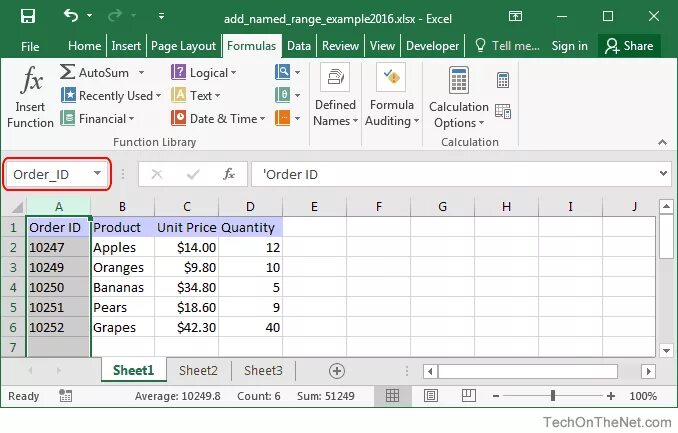Click the Calculate Now calculator icon

point(502,80)
